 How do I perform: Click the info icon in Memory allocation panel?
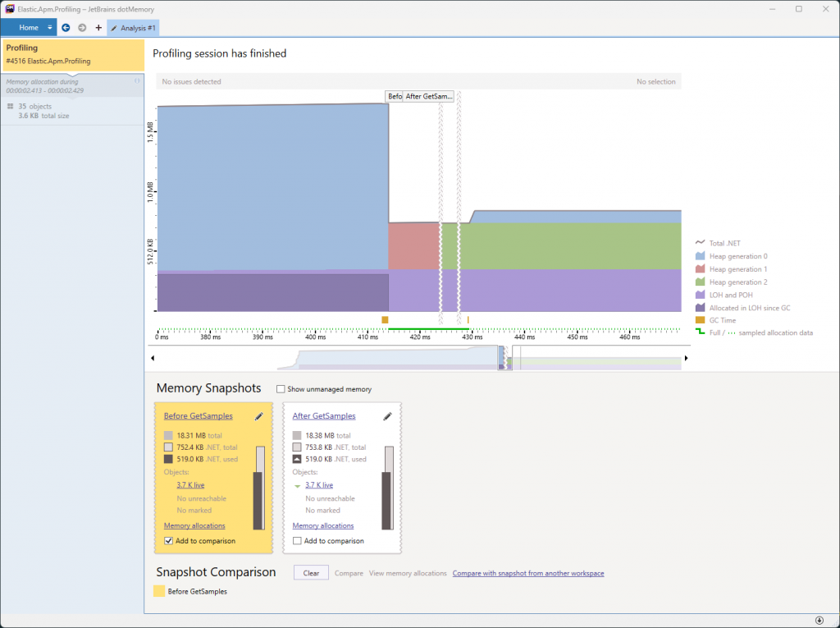pyautogui.click(x=137, y=81)
